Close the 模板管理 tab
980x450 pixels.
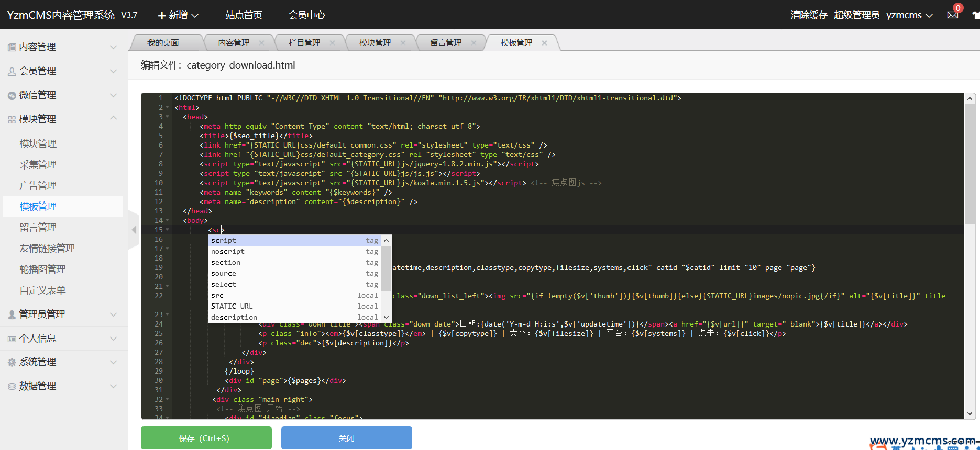coord(544,43)
